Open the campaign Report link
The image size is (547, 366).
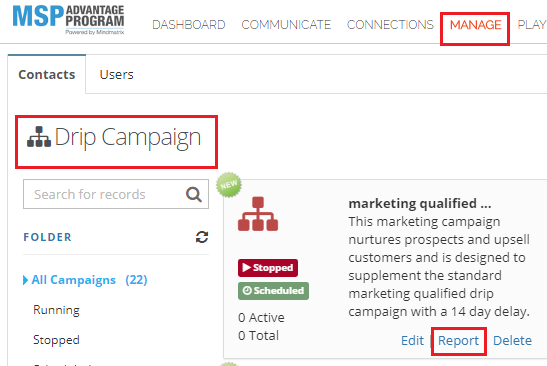(x=458, y=341)
